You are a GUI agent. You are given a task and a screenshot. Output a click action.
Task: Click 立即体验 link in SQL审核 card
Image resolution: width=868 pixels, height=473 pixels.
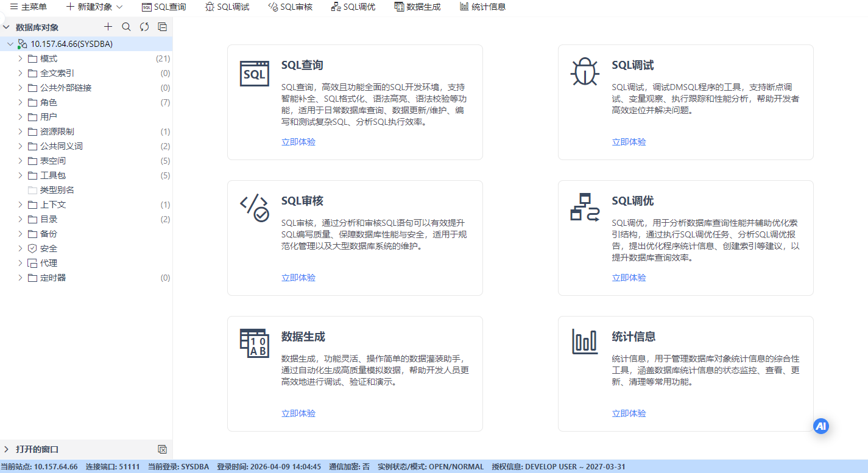(298, 278)
